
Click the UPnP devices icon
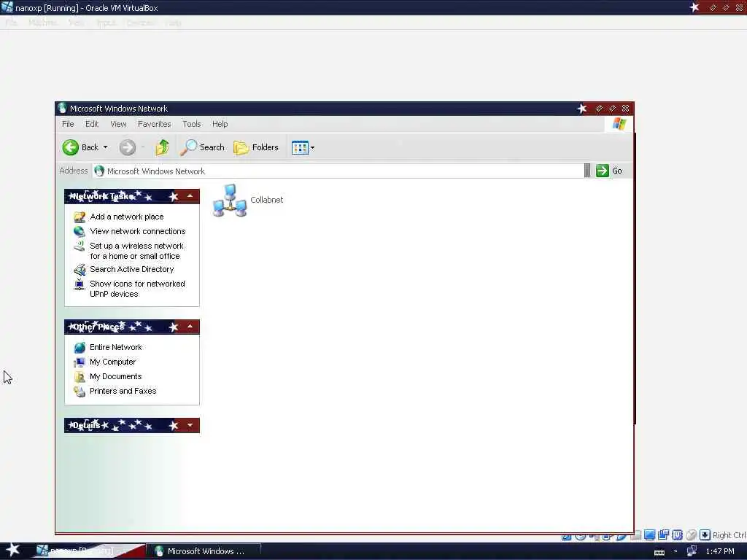click(x=79, y=284)
